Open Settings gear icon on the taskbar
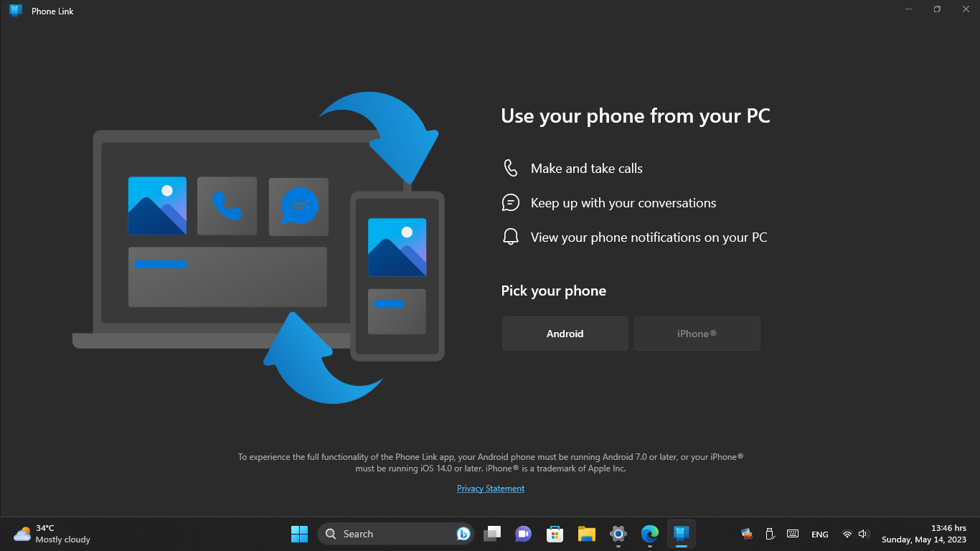980x551 pixels. pyautogui.click(x=618, y=534)
